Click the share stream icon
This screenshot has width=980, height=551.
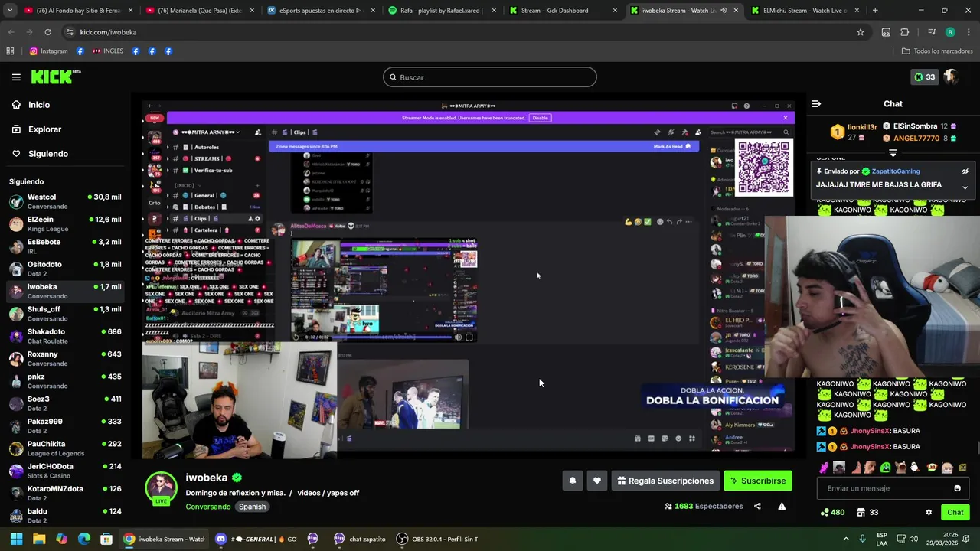(757, 506)
